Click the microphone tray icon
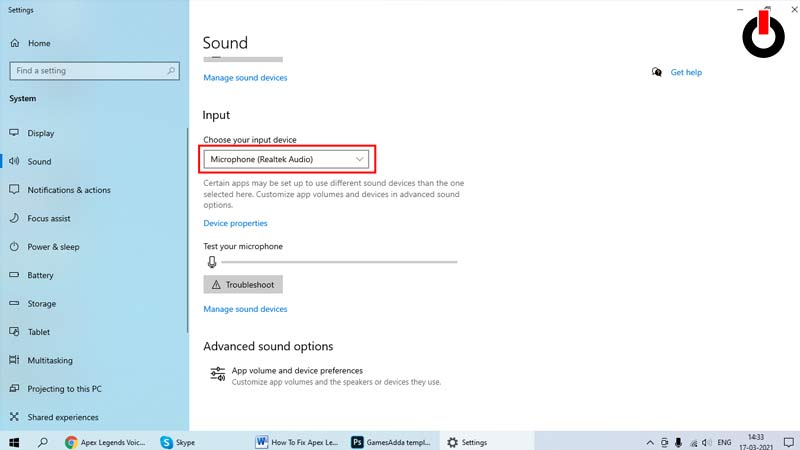This screenshot has height=450, width=800. [x=679, y=442]
